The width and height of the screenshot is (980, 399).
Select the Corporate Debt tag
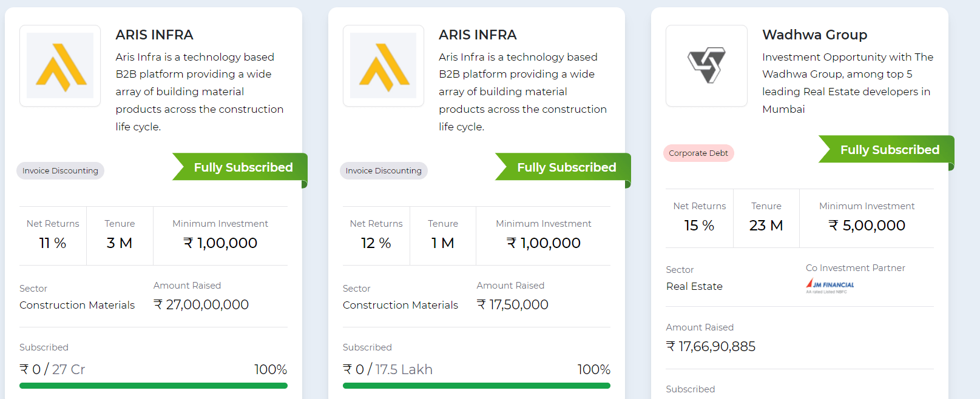pyautogui.click(x=698, y=153)
